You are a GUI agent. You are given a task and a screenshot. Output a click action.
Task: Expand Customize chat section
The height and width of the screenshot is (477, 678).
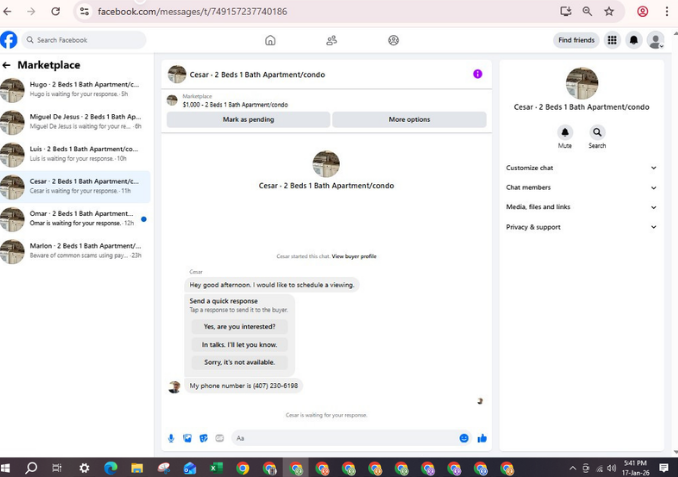tap(581, 168)
